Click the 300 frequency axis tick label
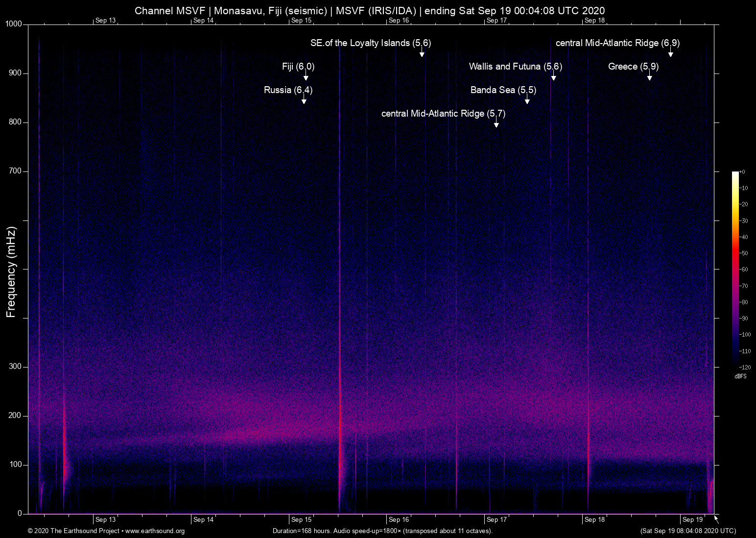The image size is (756, 538). coord(16,367)
